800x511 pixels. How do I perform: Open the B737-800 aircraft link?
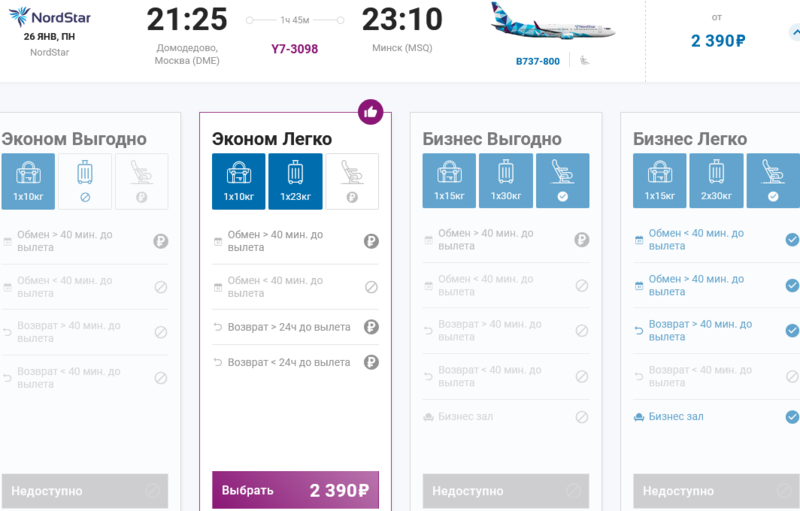point(537,61)
